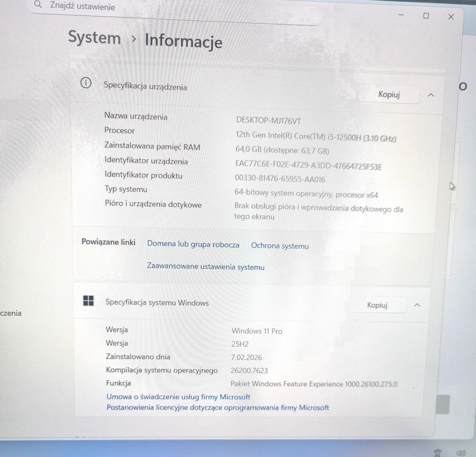476x457 pixels.
Task: Click the Windows logo icon beside Specyfikacja systemu Windows
Action: (x=88, y=301)
